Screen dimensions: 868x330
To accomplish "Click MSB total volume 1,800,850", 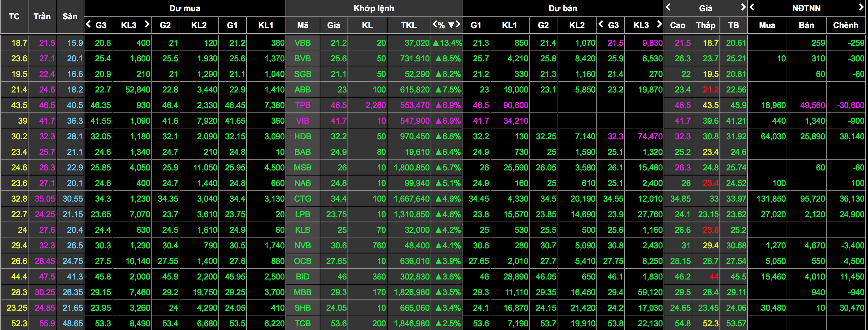I will (412, 167).
